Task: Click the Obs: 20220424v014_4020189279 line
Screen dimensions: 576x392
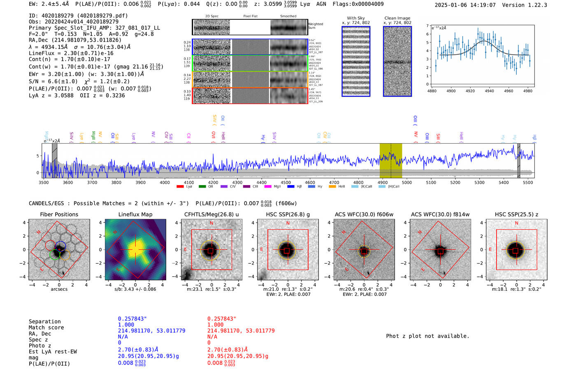Action: point(74,21)
